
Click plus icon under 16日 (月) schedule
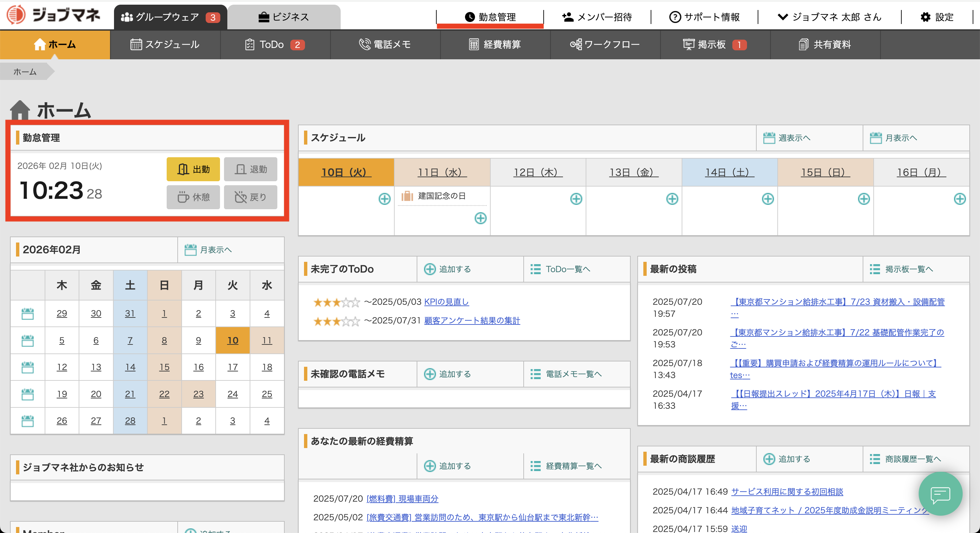coord(959,199)
